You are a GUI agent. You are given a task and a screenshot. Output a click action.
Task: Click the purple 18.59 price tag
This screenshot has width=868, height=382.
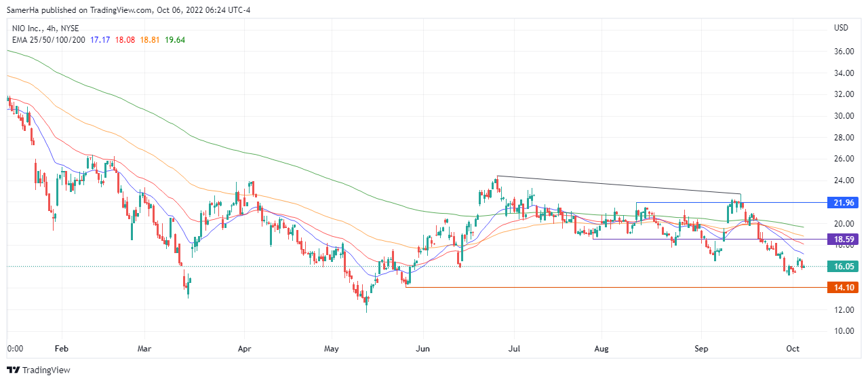tap(843, 240)
